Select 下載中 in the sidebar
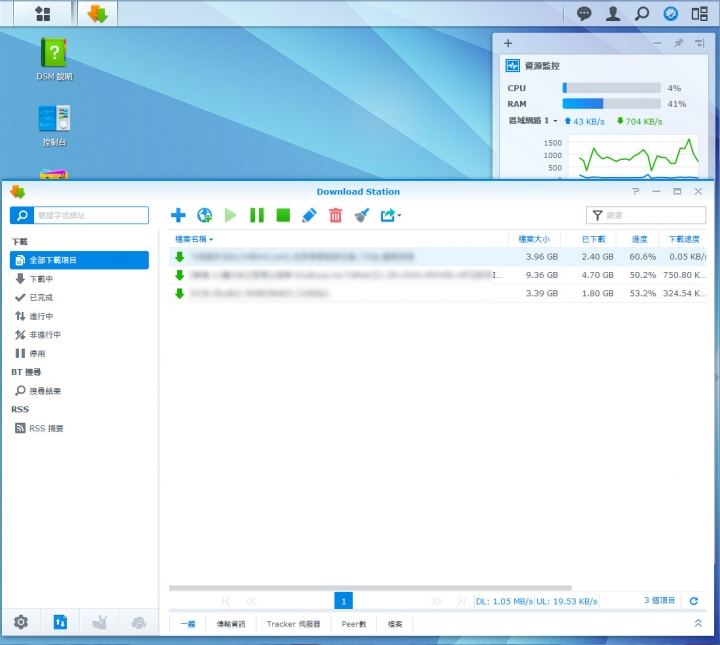This screenshot has height=645, width=720. [79, 279]
